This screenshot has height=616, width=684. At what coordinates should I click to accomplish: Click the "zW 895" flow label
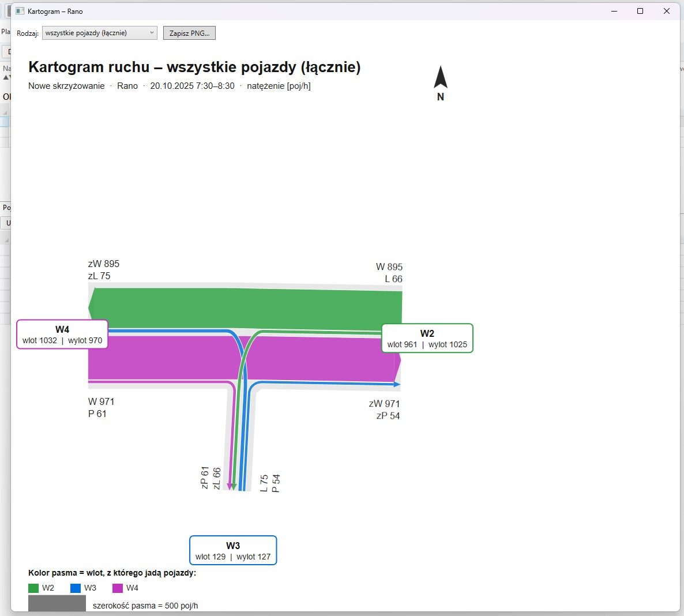[x=103, y=264]
